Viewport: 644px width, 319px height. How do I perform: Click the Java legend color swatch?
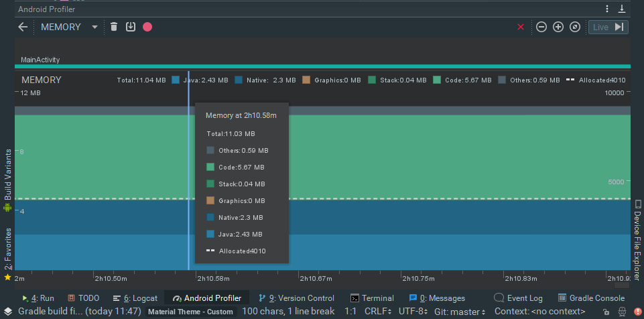click(x=176, y=80)
